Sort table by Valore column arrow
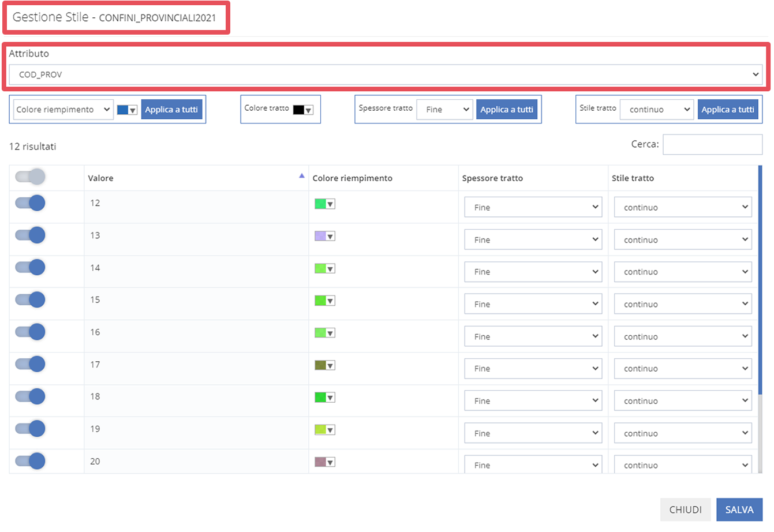This screenshot has width=774, height=532. 301,176
